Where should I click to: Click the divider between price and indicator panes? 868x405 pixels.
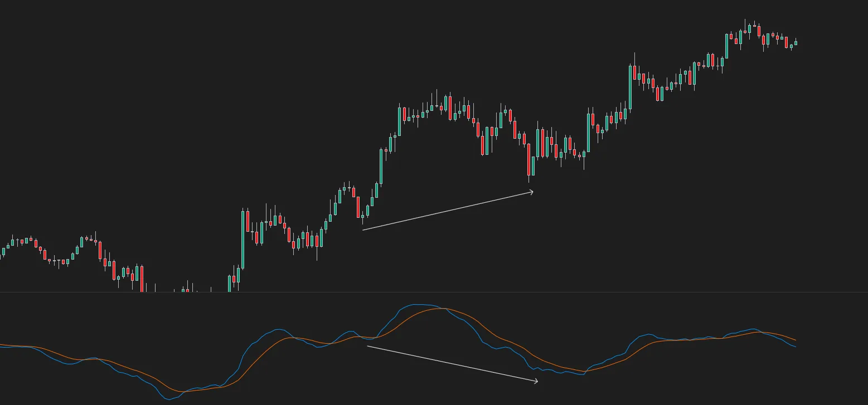tap(434, 292)
